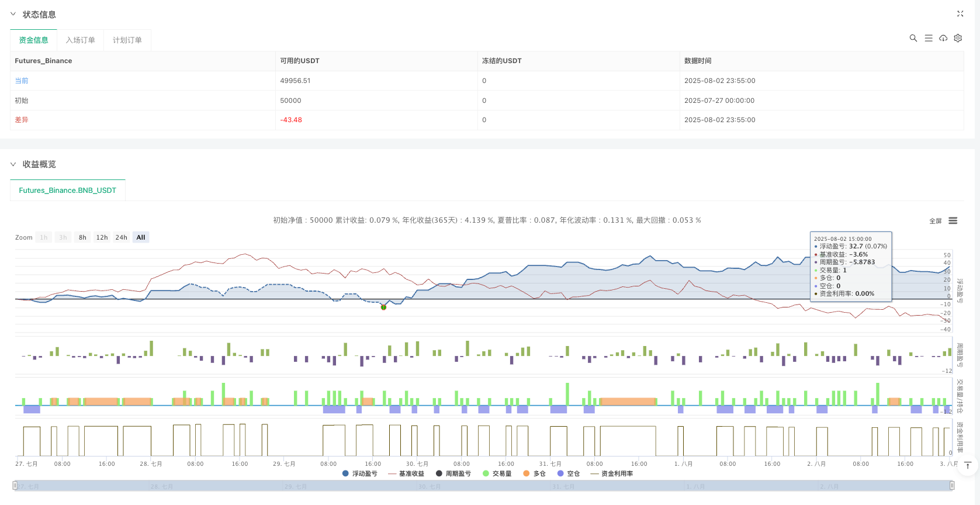Collapse the 状态信息 section
The image size is (980, 505).
tap(13, 14)
